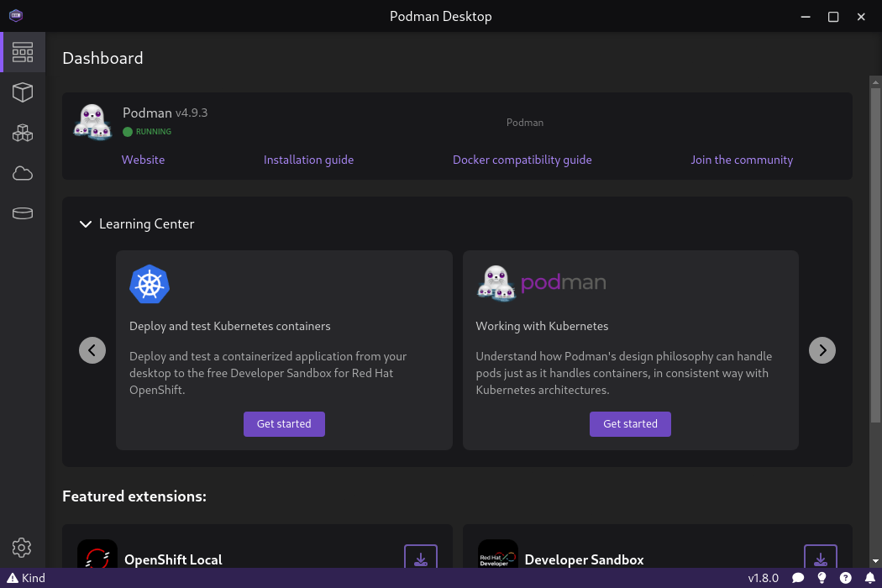Open the Docker compatibility guide link
Image resolution: width=882 pixels, height=588 pixels.
click(x=522, y=160)
